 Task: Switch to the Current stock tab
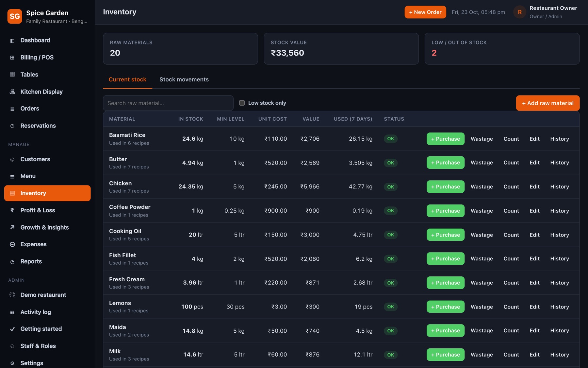pyautogui.click(x=127, y=79)
